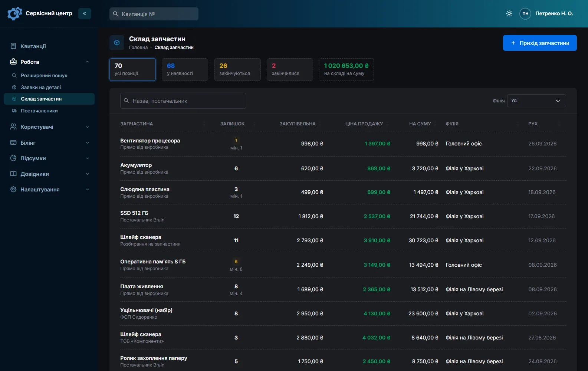Expand the Користувачі menu section
Image resolution: width=588 pixels, height=371 pixels.
(x=88, y=127)
